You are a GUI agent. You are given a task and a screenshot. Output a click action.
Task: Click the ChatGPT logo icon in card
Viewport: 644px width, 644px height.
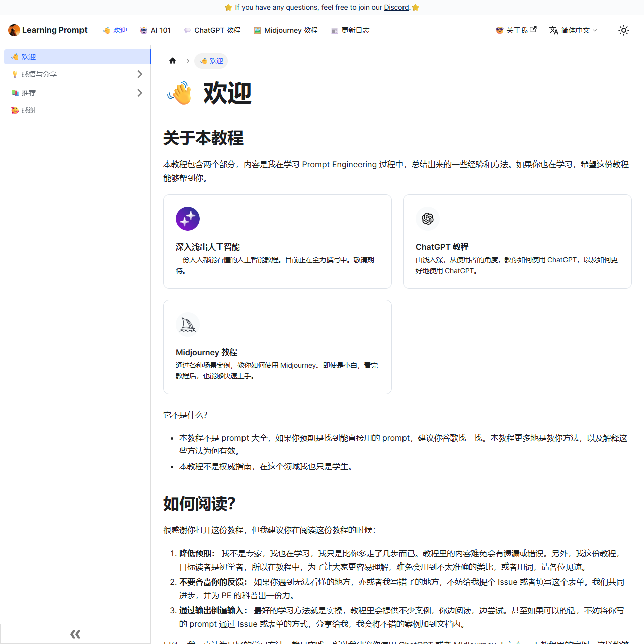pos(428,219)
